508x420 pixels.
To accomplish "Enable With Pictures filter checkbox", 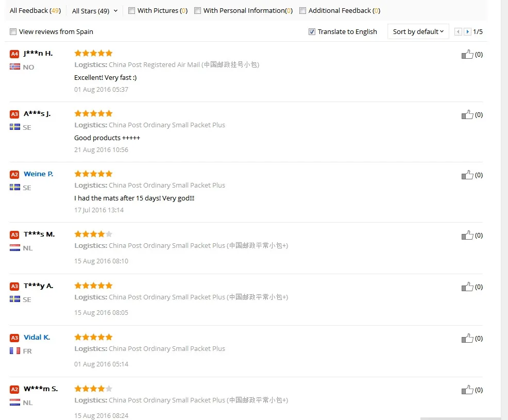I will (131, 11).
